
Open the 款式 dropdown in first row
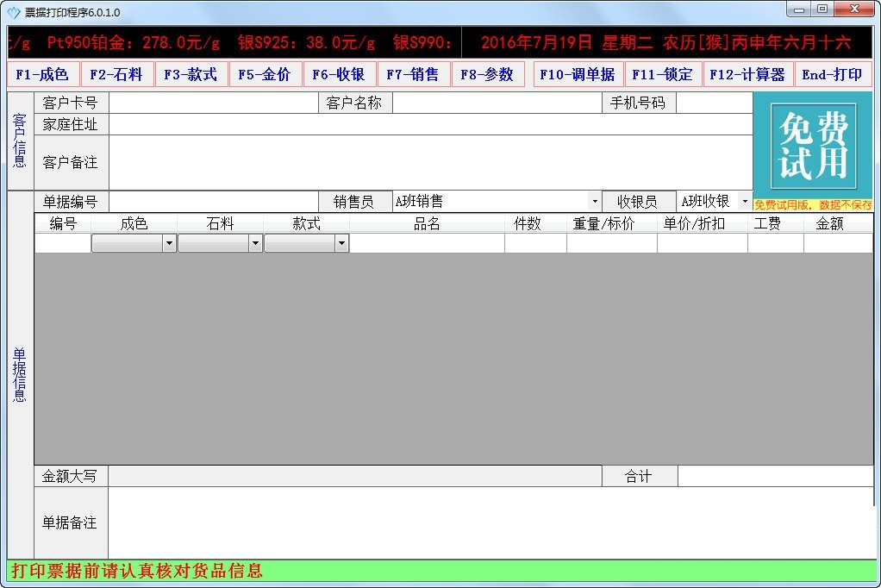[x=341, y=244]
